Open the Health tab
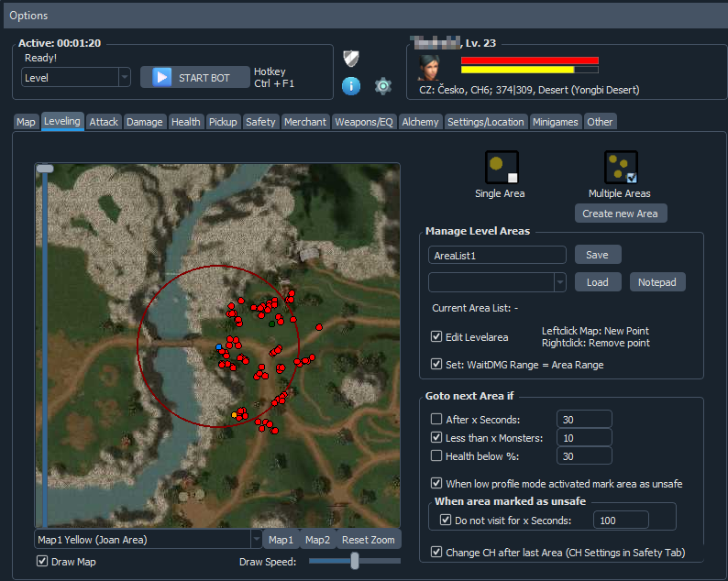The height and width of the screenshot is (581, 728). (186, 122)
